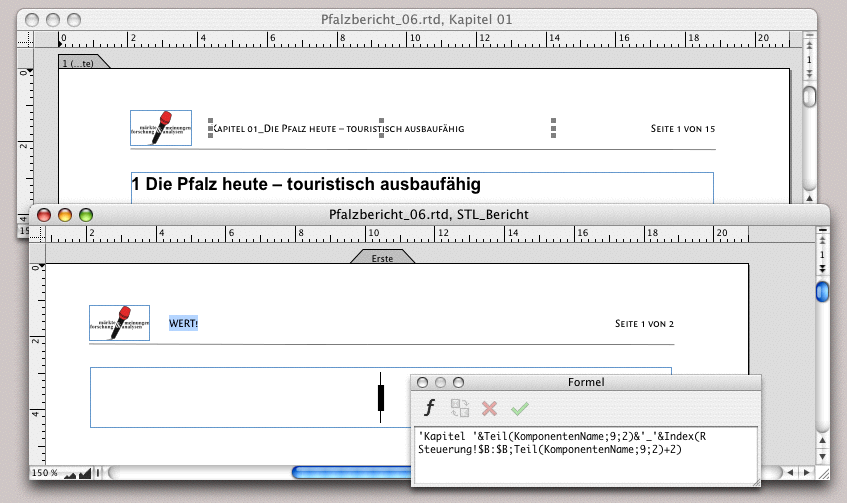The height and width of the screenshot is (503, 847).
Task: Accept formula with green checkmark
Action: (x=518, y=408)
